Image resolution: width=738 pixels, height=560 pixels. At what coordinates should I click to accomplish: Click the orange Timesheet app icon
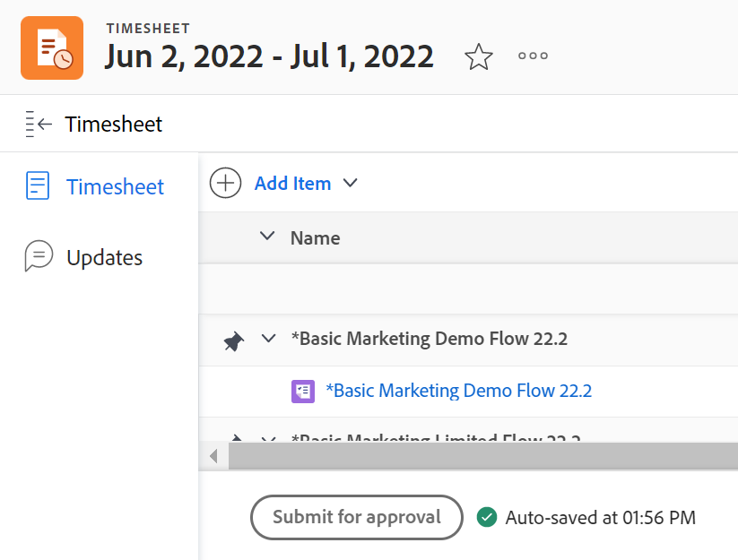(52, 47)
